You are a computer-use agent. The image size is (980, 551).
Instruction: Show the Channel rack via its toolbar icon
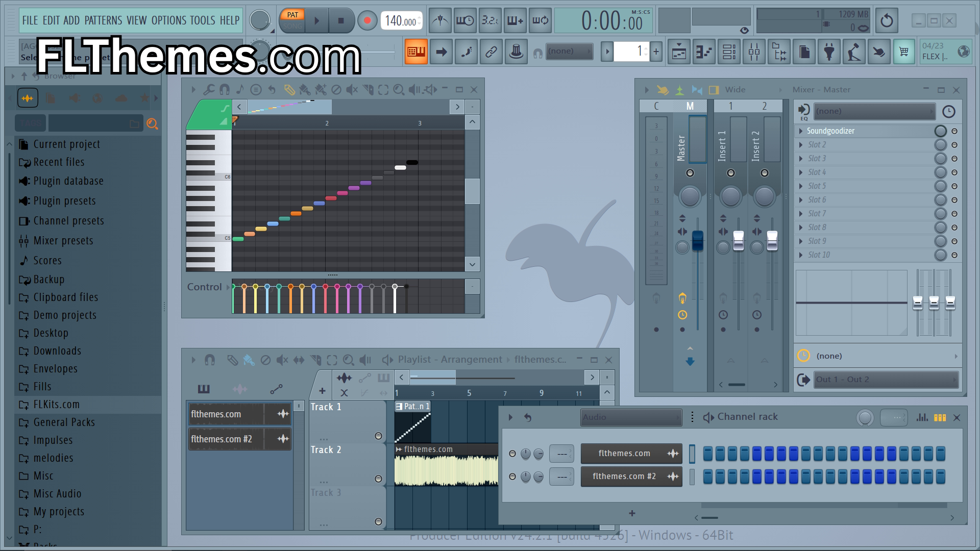point(729,52)
